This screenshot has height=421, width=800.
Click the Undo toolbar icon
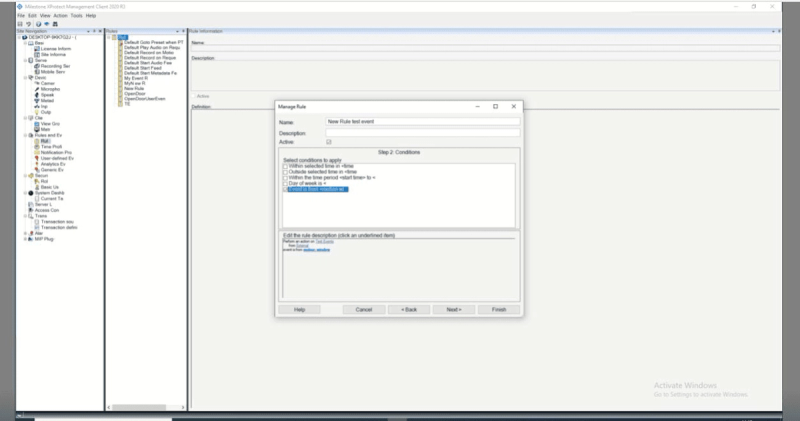(29, 24)
